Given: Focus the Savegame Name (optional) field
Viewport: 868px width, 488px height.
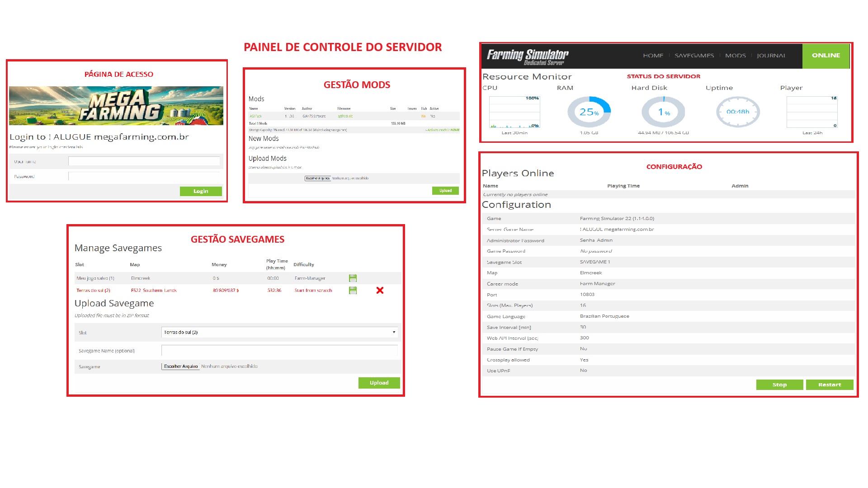Looking at the screenshot, I should (279, 350).
